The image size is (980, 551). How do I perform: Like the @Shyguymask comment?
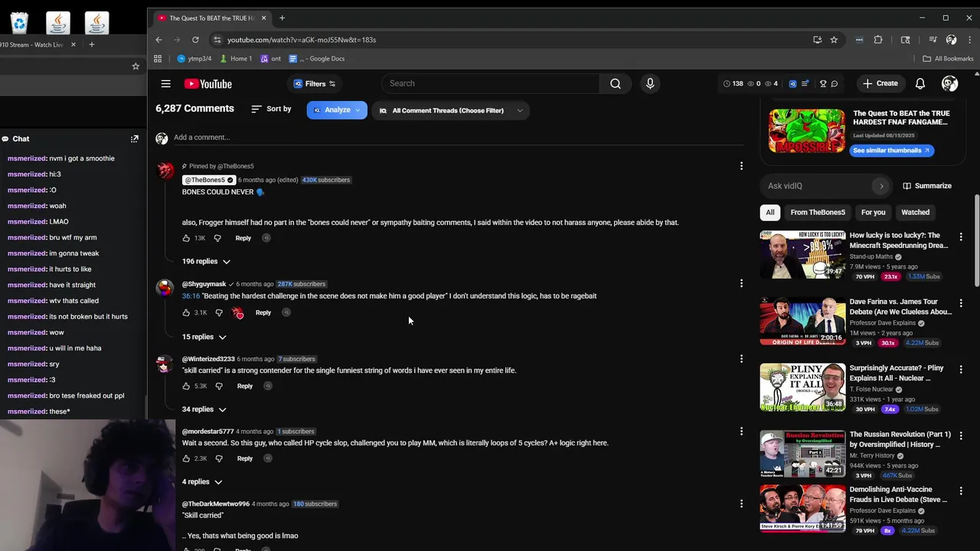click(x=186, y=312)
